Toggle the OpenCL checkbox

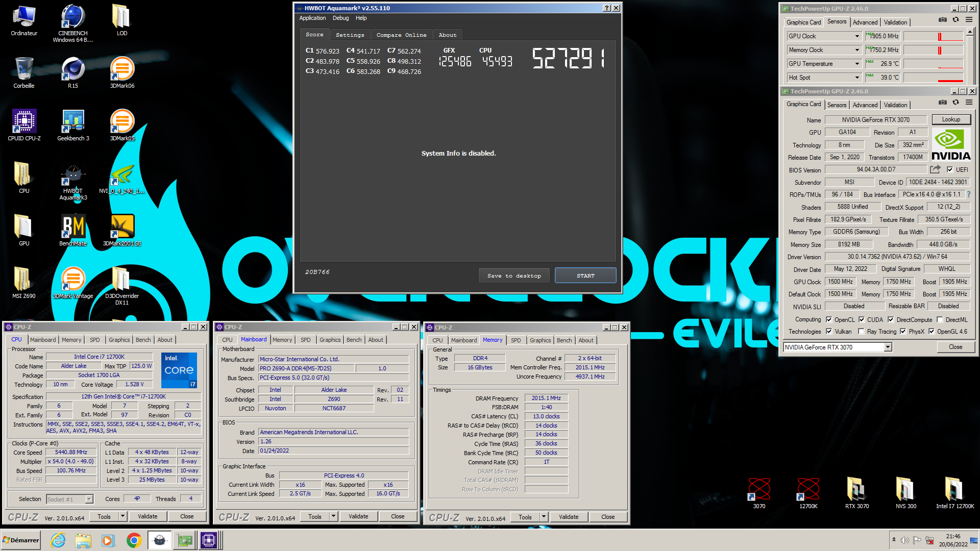[829, 320]
